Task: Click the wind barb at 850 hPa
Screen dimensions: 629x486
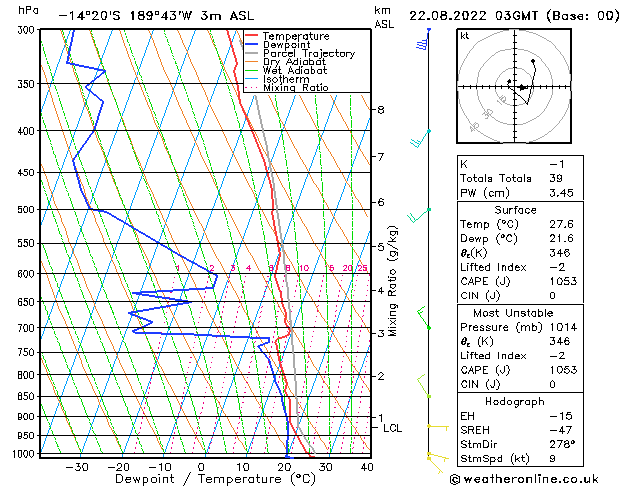Action: pos(424,386)
